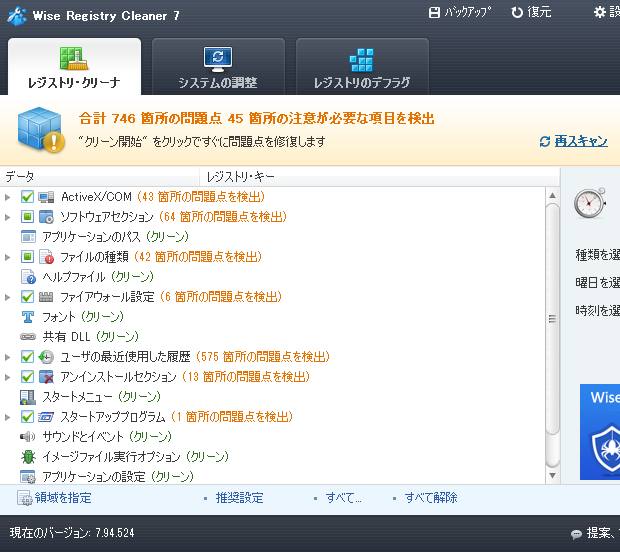620x552 pixels.
Task: Click the shared DLL (共有 DLL) icon
Action: click(x=28, y=337)
